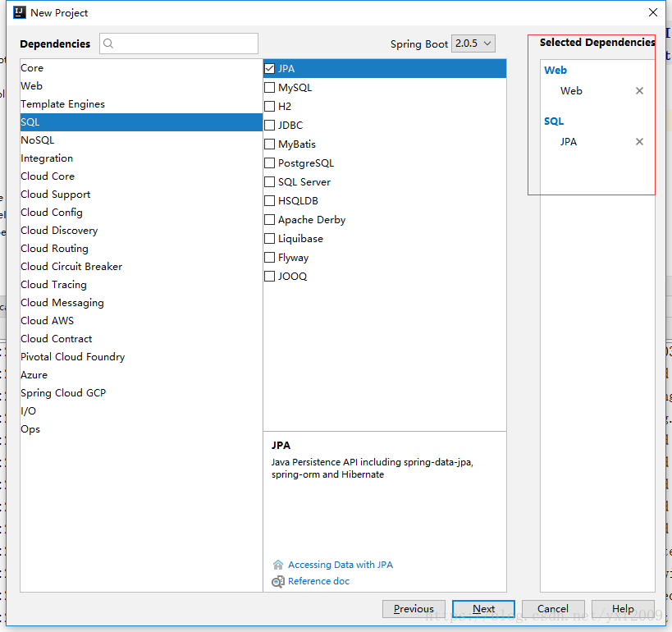Click the IntelliJ logo in title bar
672x632 pixels.
point(20,12)
